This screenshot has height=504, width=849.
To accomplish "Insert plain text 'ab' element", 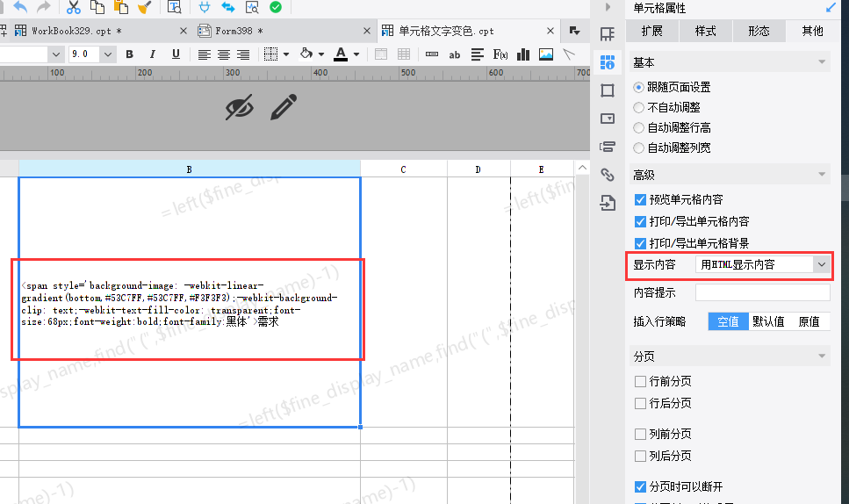I will click(x=455, y=54).
